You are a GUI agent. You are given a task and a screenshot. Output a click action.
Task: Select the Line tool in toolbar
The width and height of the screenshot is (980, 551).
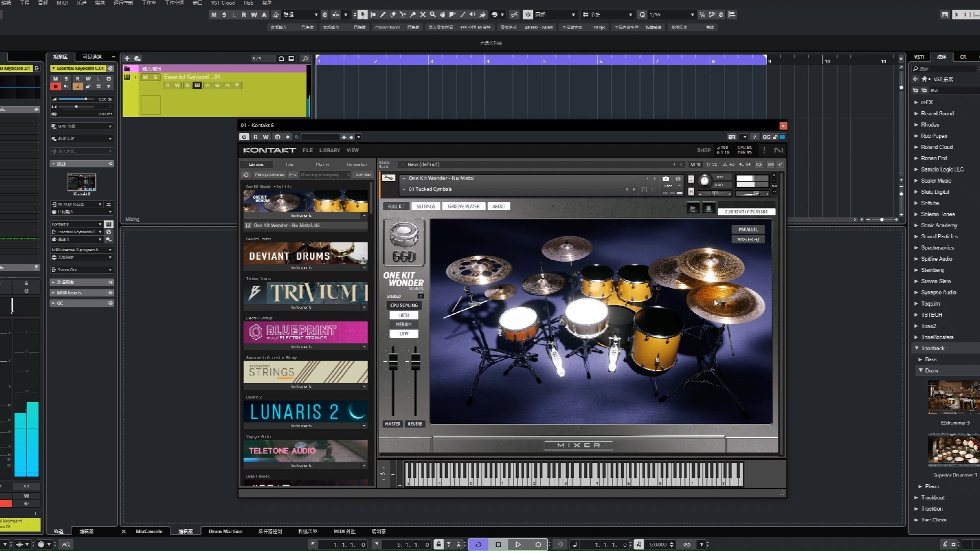[463, 15]
